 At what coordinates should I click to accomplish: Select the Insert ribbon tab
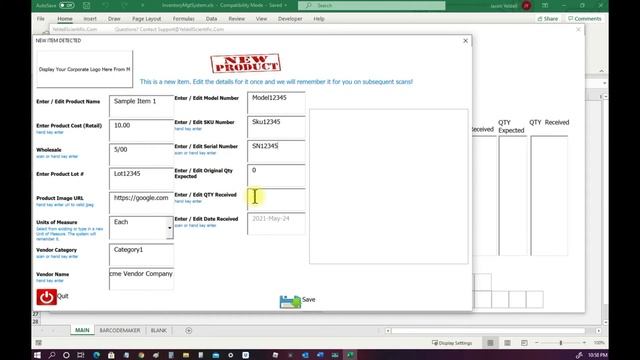coord(90,19)
